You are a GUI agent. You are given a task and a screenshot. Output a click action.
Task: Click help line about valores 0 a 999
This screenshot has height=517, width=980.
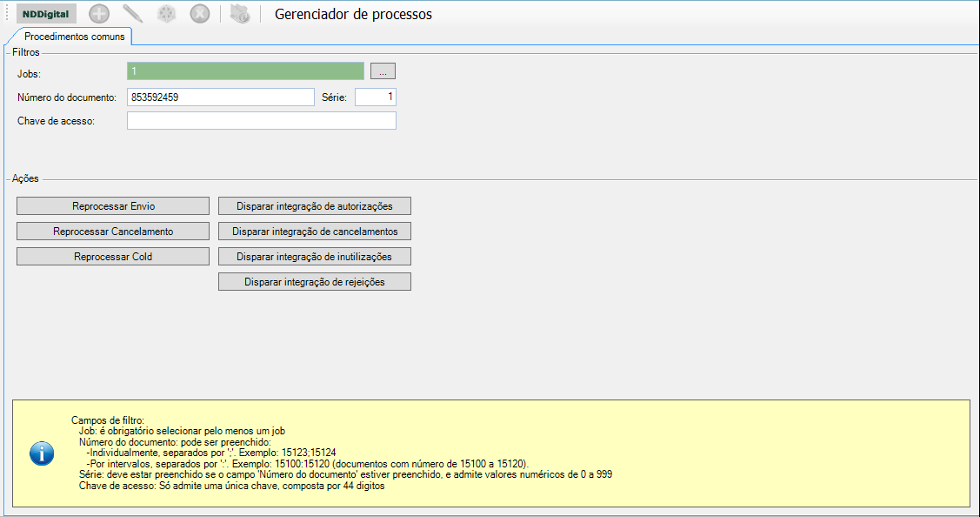point(345,474)
